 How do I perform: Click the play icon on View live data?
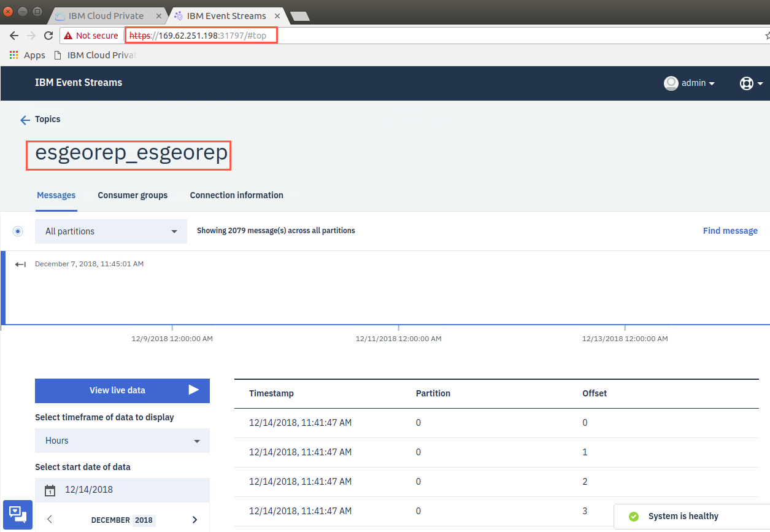[193, 390]
